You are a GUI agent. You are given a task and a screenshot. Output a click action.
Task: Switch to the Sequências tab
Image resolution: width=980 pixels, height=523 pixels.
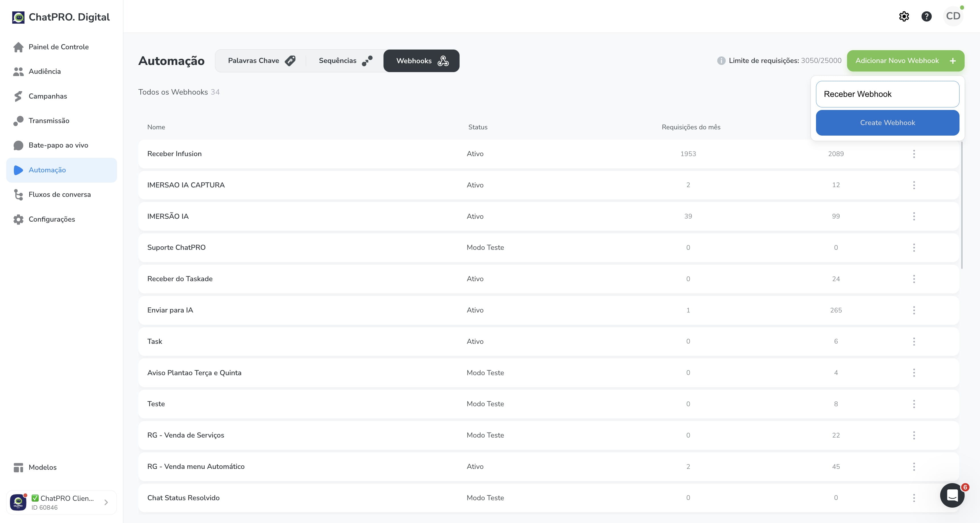pos(345,61)
